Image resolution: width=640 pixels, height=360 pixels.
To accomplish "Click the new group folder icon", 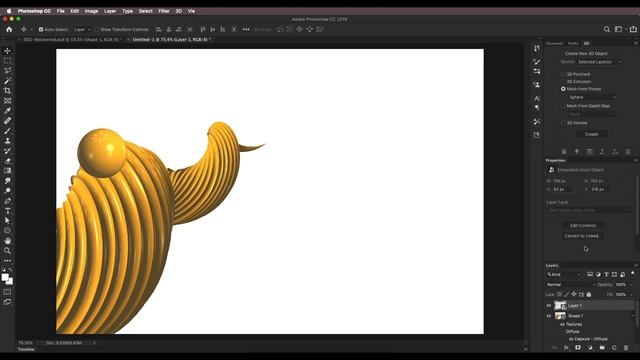I will 602,347.
